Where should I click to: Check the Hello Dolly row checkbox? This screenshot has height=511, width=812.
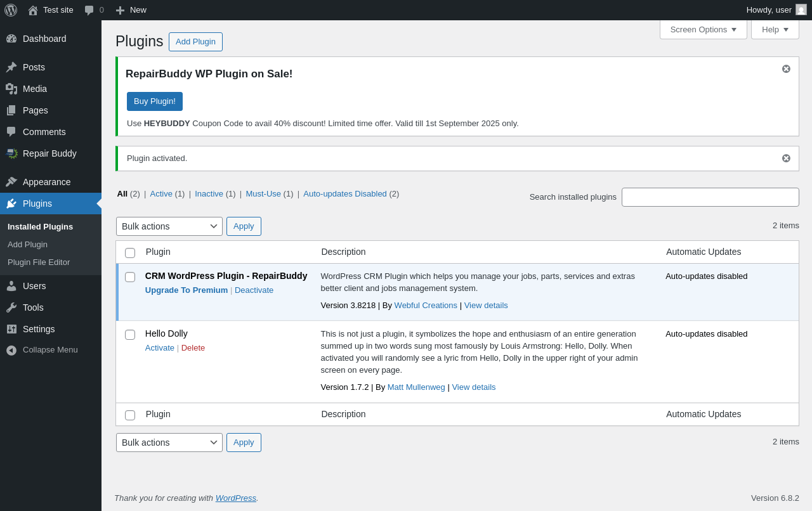coord(130,335)
